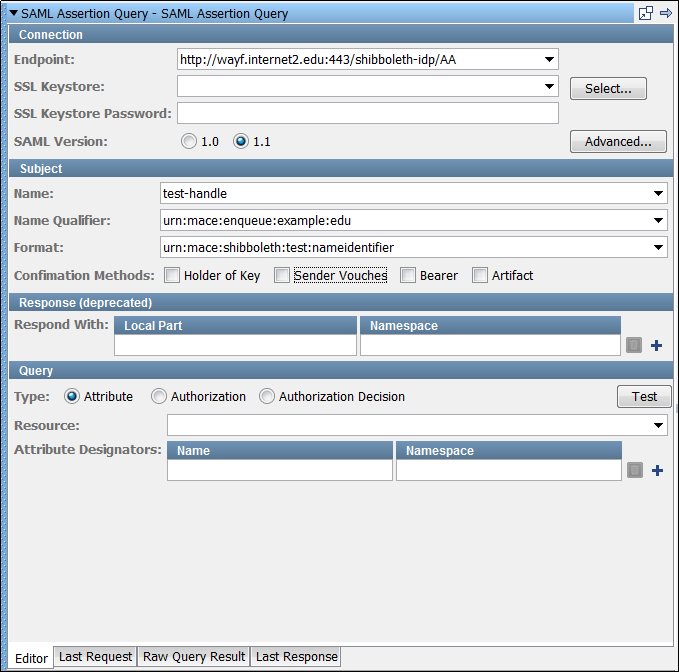Collapse the SAML Assertion Query panel triangle
The image size is (679, 672).
pyautogui.click(x=13, y=13)
